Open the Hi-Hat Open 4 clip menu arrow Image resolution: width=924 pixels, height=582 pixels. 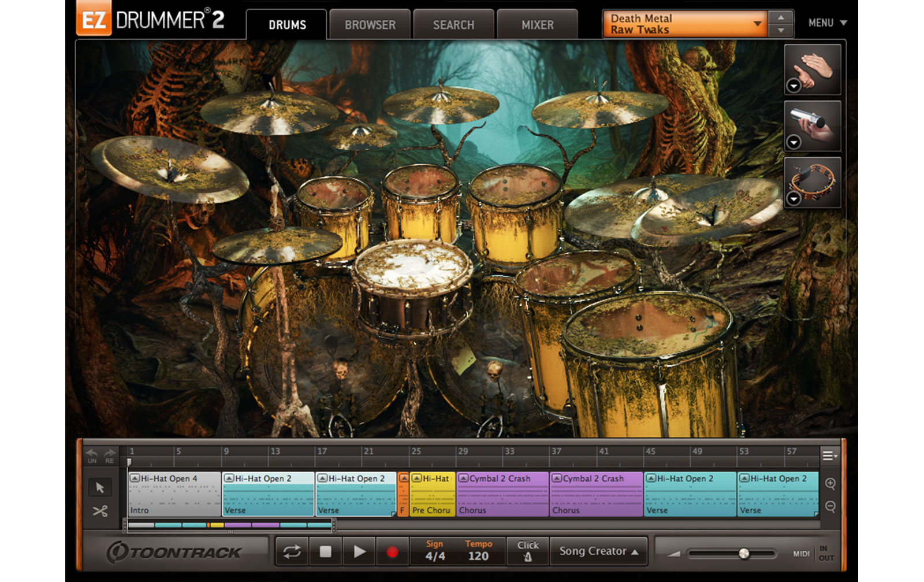135,478
